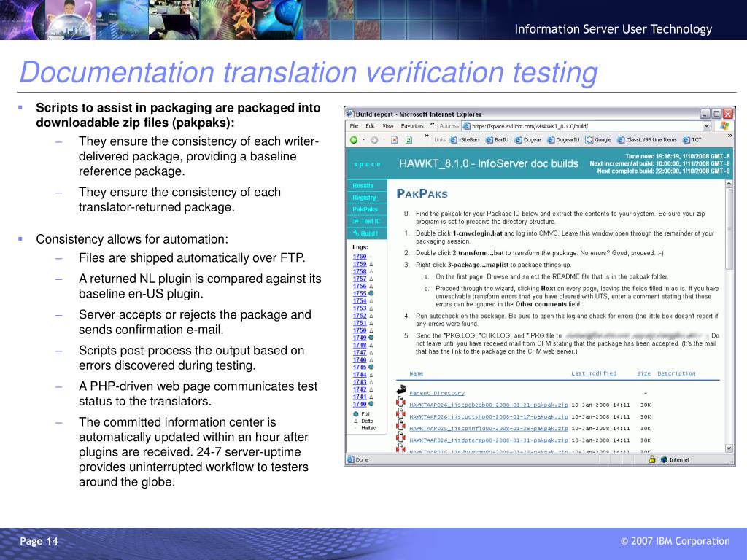Download HAWKTAAP026_iiscpdtshp00-2008-01-17-pakpak.zip

[488, 417]
